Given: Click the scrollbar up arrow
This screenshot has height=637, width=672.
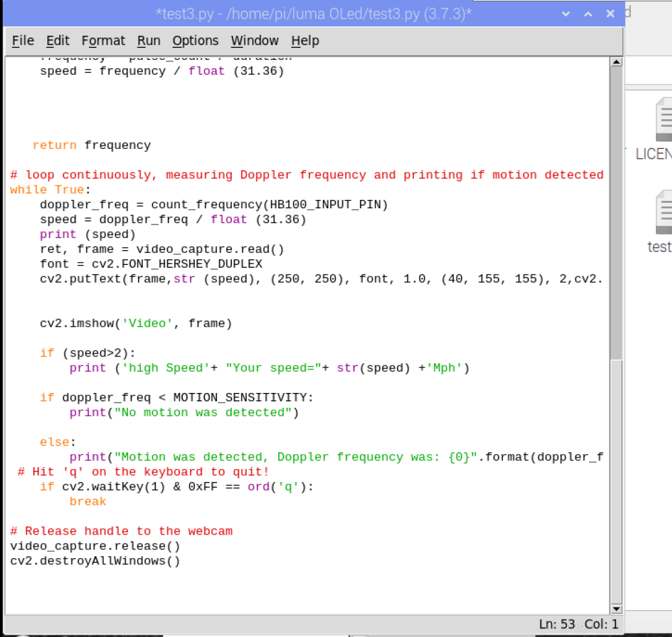Looking at the screenshot, I should (615, 63).
